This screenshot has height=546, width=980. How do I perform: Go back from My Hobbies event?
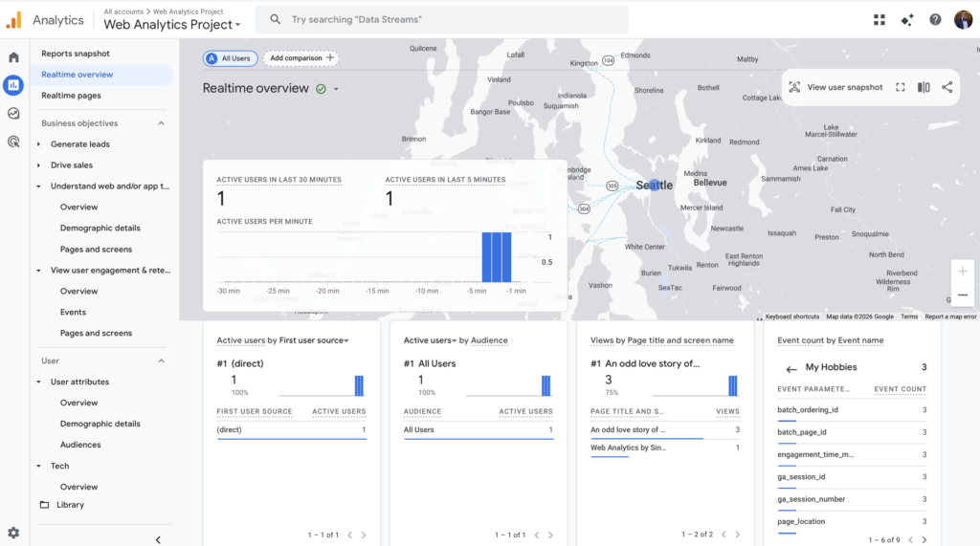click(791, 368)
